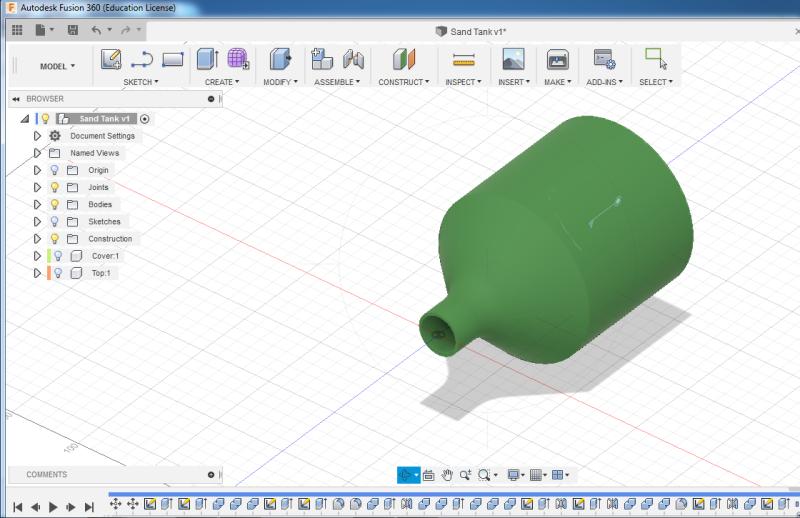Open the ASSEMBLE menu
Screen dimensions: 800x518
337,82
